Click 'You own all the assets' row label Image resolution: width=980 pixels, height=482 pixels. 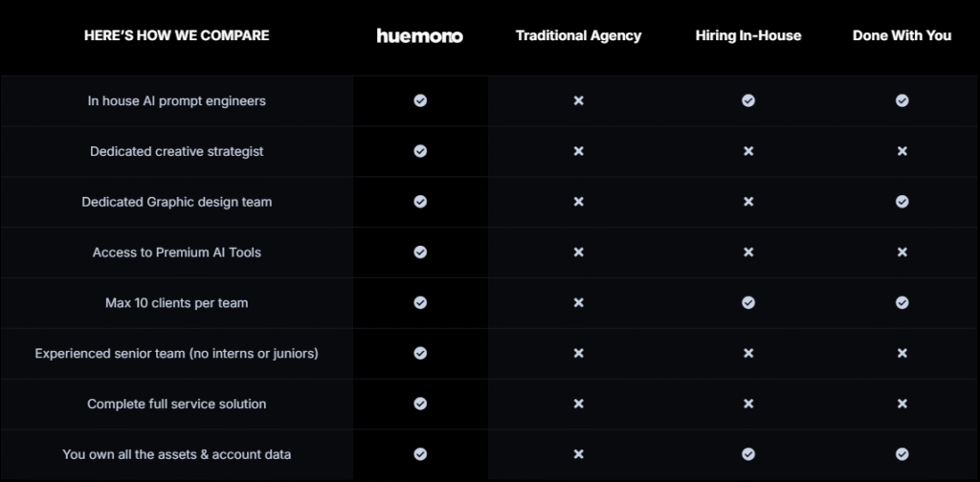(x=177, y=454)
